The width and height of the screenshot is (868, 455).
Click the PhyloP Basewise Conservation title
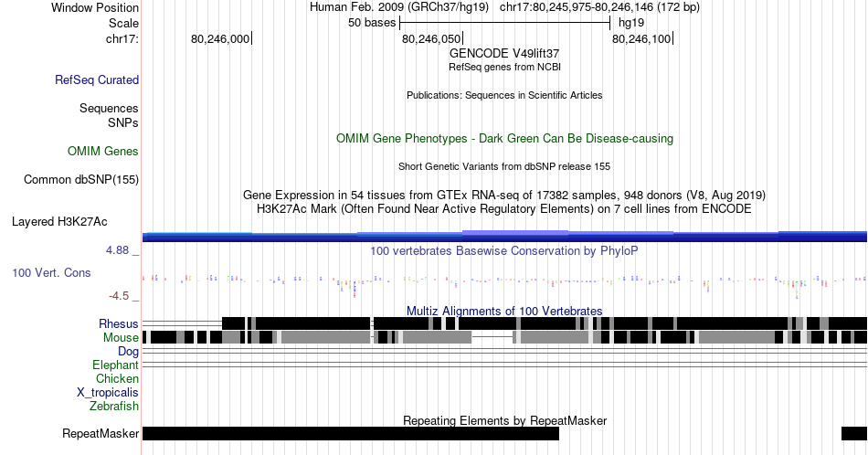click(504, 250)
